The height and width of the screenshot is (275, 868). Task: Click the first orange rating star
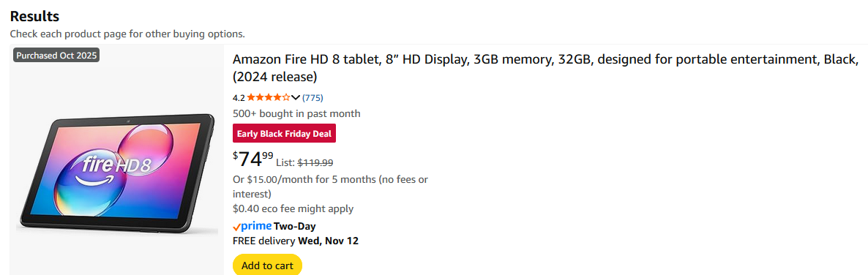click(x=251, y=98)
